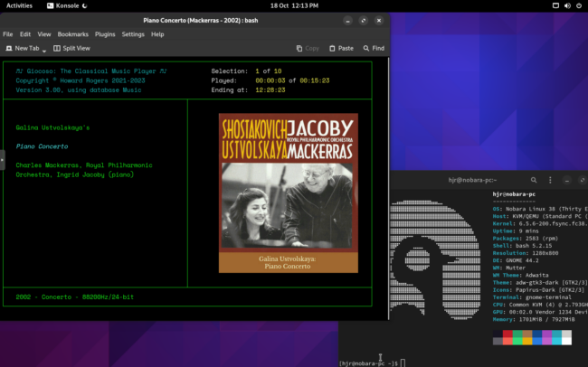Click 'Charles Mackerras, Royal Philharmonic' performer line
The image size is (588, 367).
(x=84, y=165)
